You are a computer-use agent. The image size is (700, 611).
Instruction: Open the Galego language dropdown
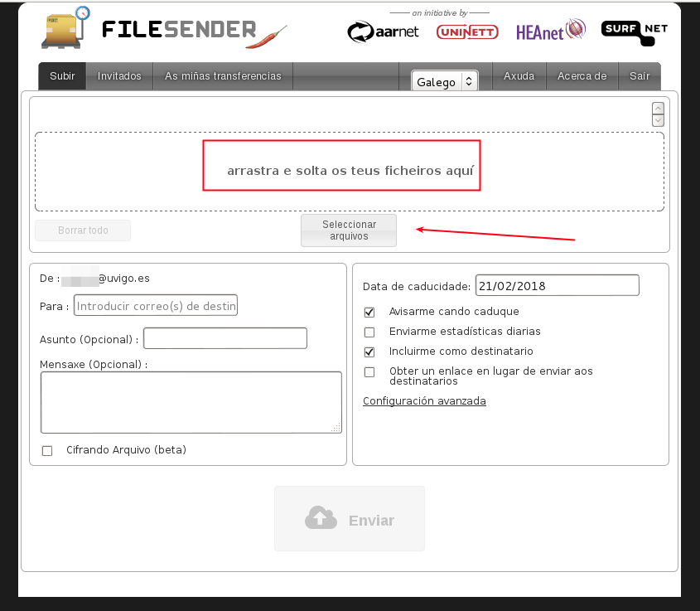[x=445, y=81]
